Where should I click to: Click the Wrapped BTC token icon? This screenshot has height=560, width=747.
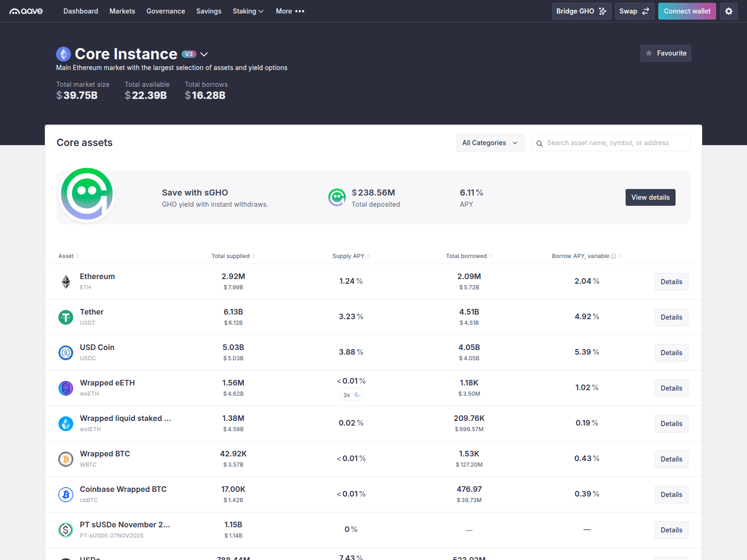tap(65, 459)
